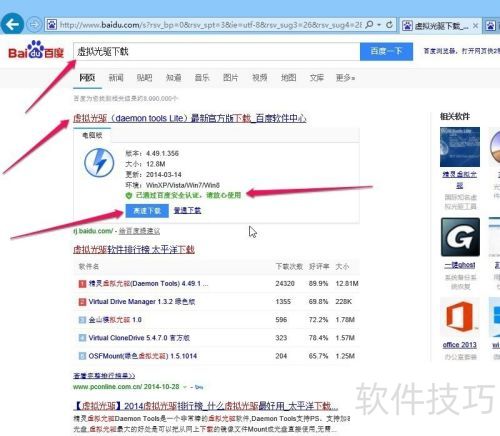Open the daemon tools Lite result title link
This screenshot has height=436, width=500.
(190, 118)
